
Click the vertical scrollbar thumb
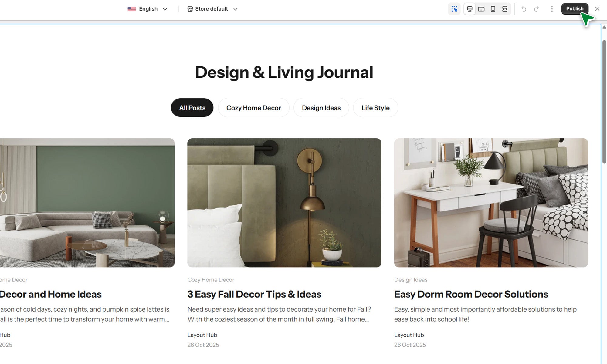tap(604, 102)
